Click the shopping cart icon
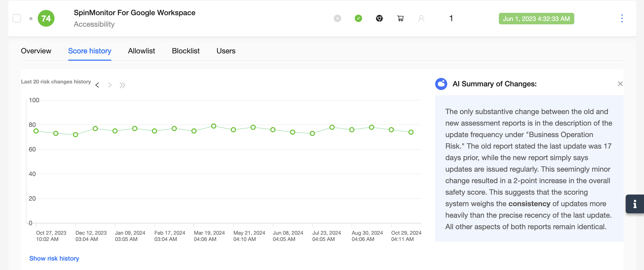The width and height of the screenshot is (644, 270). 400,18
